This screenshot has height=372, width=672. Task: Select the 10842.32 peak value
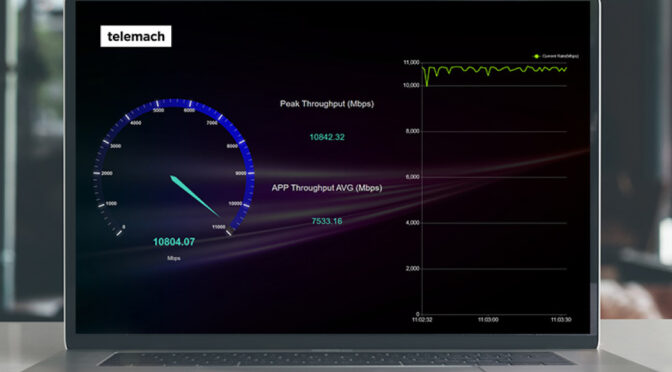pos(327,137)
